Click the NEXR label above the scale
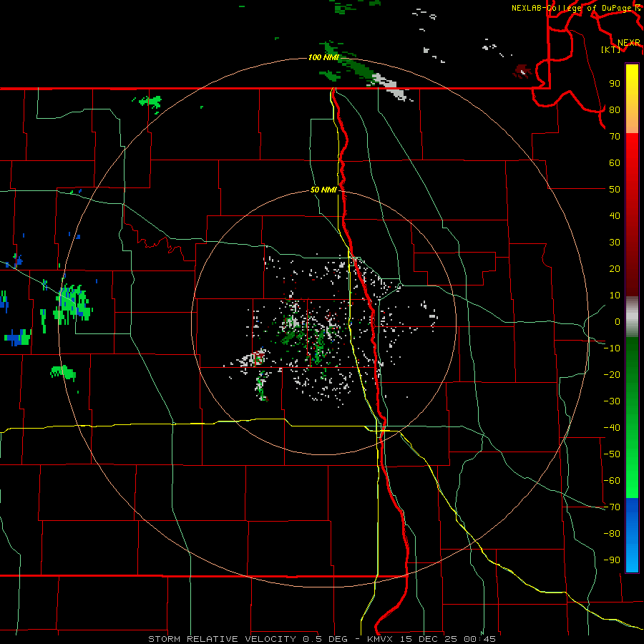644x644 pixels. click(629, 43)
